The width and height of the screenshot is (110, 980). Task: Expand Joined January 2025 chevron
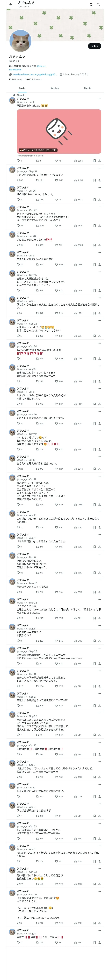coord(88,75)
